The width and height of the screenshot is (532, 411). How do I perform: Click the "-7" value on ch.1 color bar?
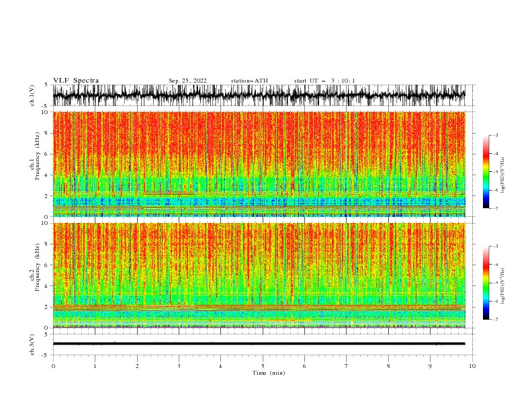tap(496, 208)
